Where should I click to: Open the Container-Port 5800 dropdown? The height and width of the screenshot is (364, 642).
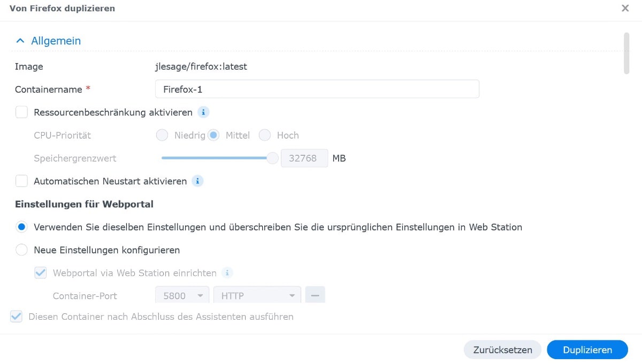[182, 295]
